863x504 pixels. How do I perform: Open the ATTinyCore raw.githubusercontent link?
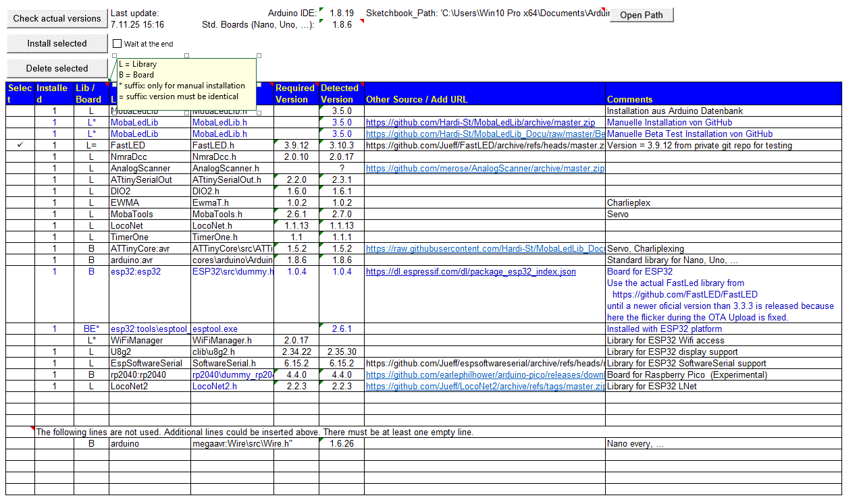[484, 249]
